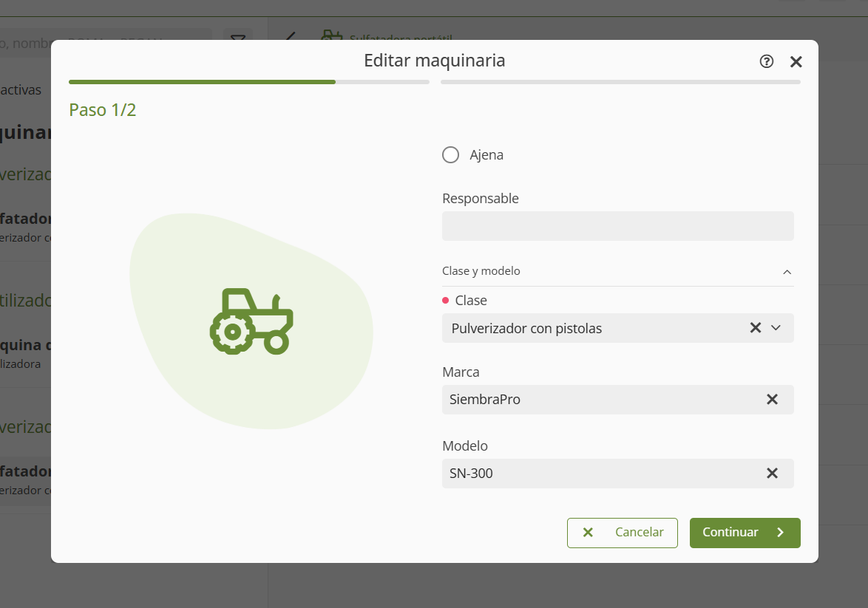Open the Pulverizador con pistolas combo box
The image size is (868, 608).
[591, 328]
